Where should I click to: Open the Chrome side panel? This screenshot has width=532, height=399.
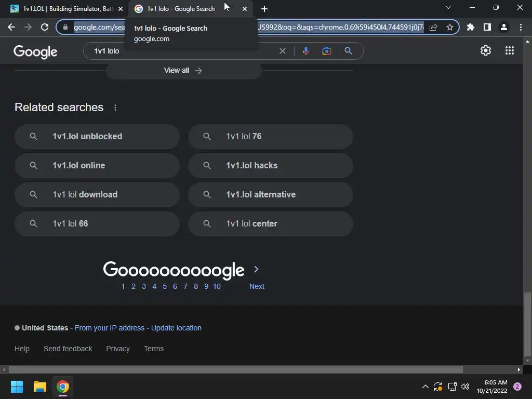point(487,27)
